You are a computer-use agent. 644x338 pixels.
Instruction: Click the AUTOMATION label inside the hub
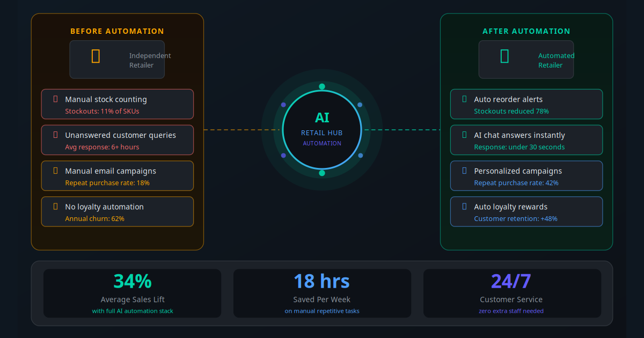pyautogui.click(x=322, y=143)
